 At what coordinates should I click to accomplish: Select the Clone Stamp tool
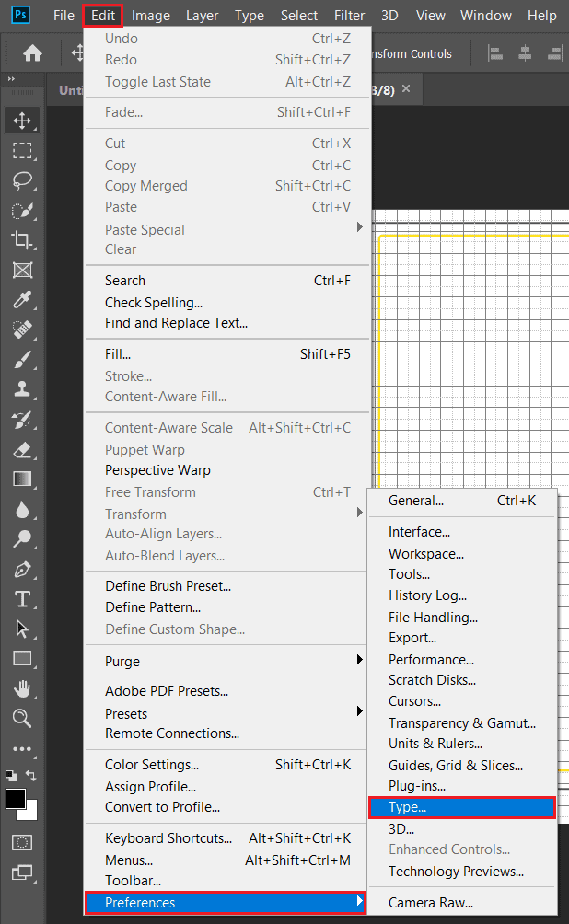[22, 389]
